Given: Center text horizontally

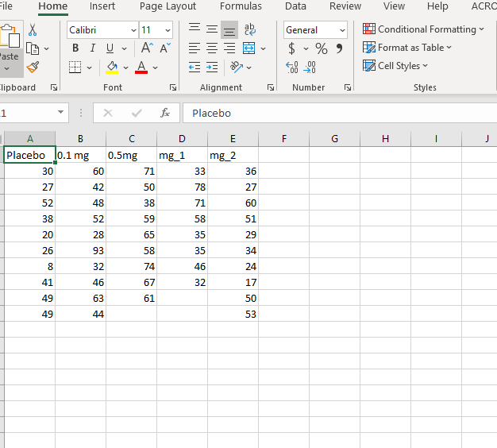Looking at the screenshot, I should point(212,48).
